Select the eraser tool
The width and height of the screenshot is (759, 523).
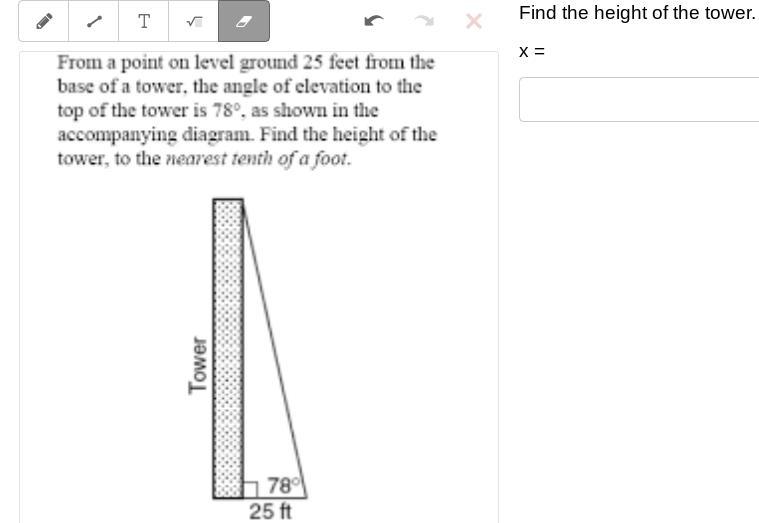244,21
